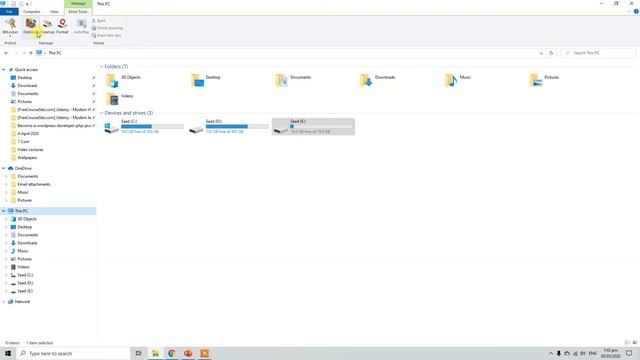Image resolution: width=640 pixels, height=360 pixels.
Task: Open the File menu tab
Action: (9, 12)
